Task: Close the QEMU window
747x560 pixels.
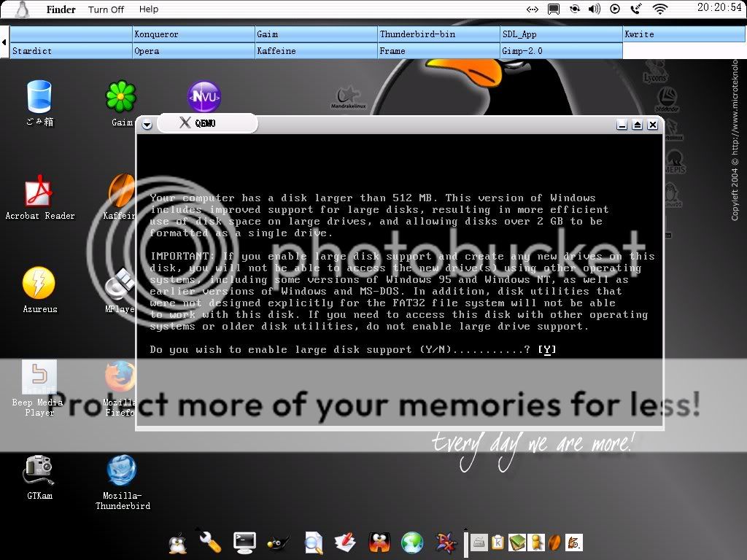Action: click(x=653, y=125)
